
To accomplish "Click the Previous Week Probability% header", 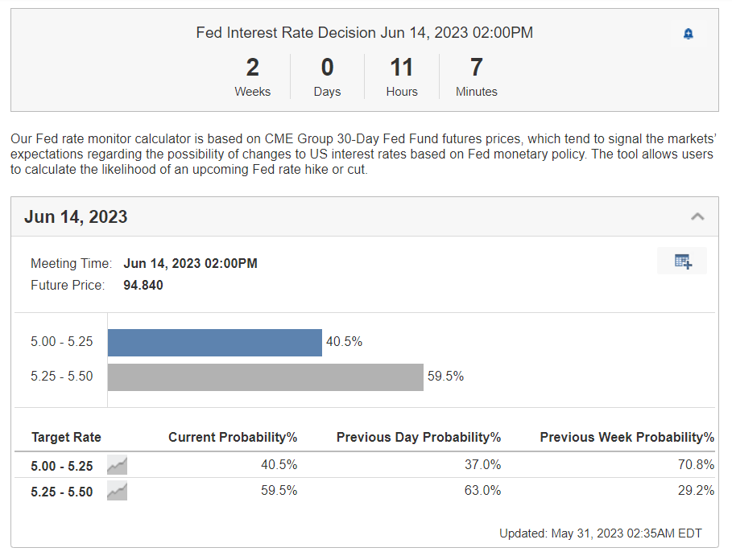I will pyautogui.click(x=627, y=438).
